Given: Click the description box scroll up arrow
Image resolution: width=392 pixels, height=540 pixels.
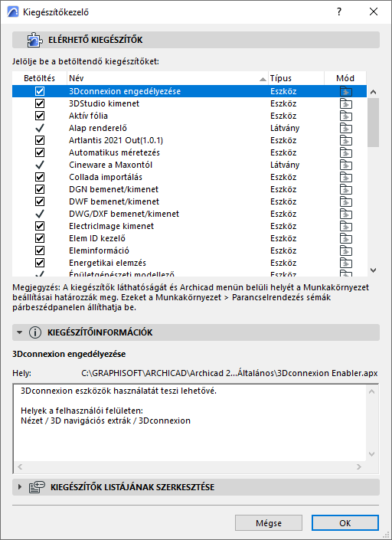Looking at the screenshot, I should (x=371, y=391).
